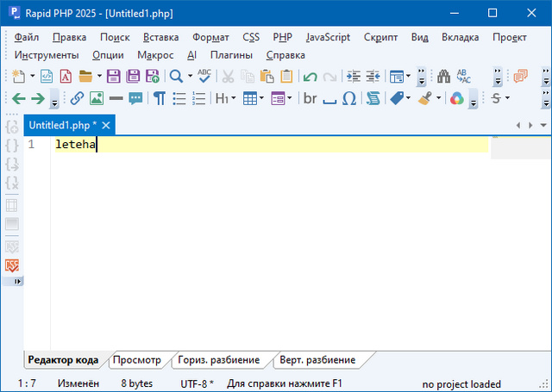This screenshot has height=392, width=552.
Task: Open the special characters Omega icon
Action: (x=349, y=98)
